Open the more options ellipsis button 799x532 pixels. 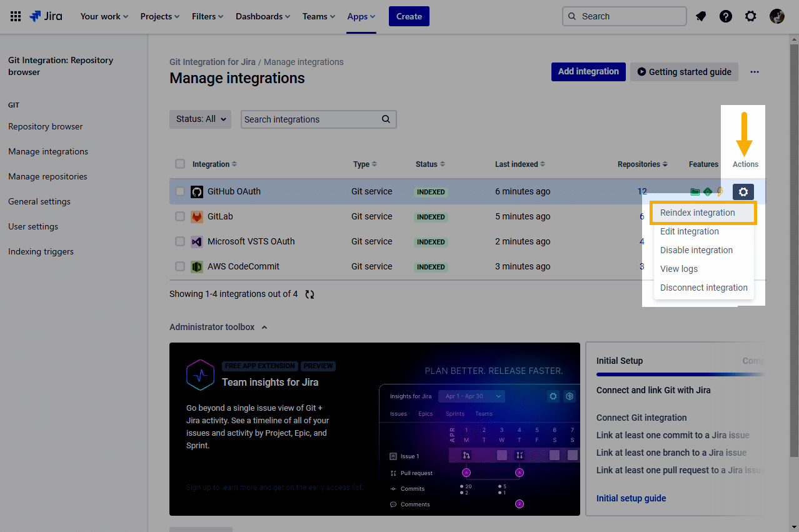click(755, 72)
